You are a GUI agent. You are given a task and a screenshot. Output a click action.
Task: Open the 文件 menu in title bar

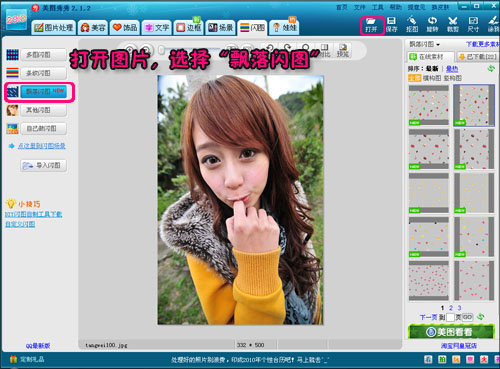(x=360, y=7)
